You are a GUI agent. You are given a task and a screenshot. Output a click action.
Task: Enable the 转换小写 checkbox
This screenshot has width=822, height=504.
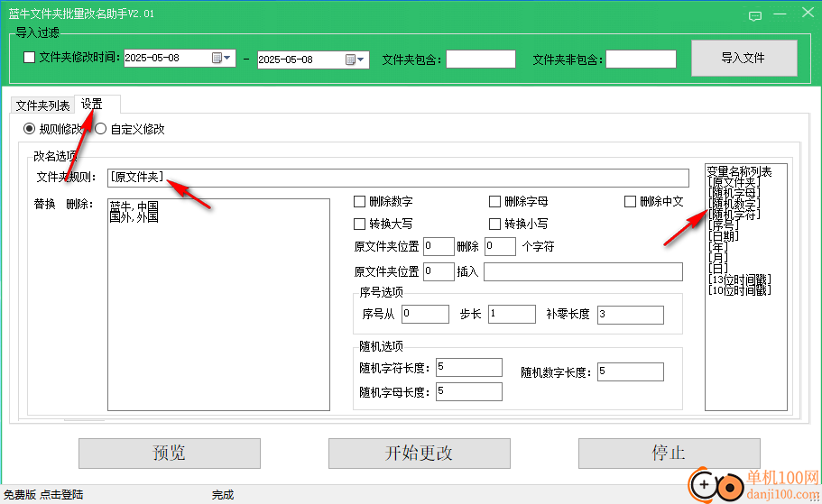(494, 224)
